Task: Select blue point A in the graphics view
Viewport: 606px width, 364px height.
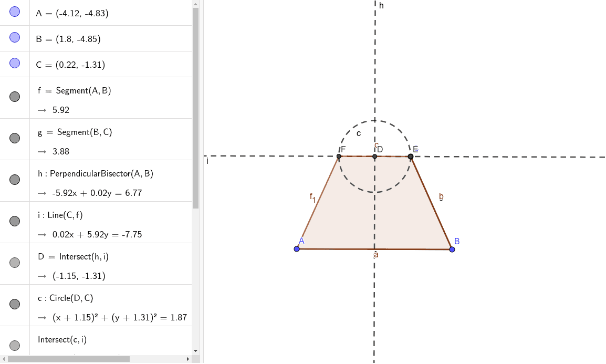Action: [297, 248]
